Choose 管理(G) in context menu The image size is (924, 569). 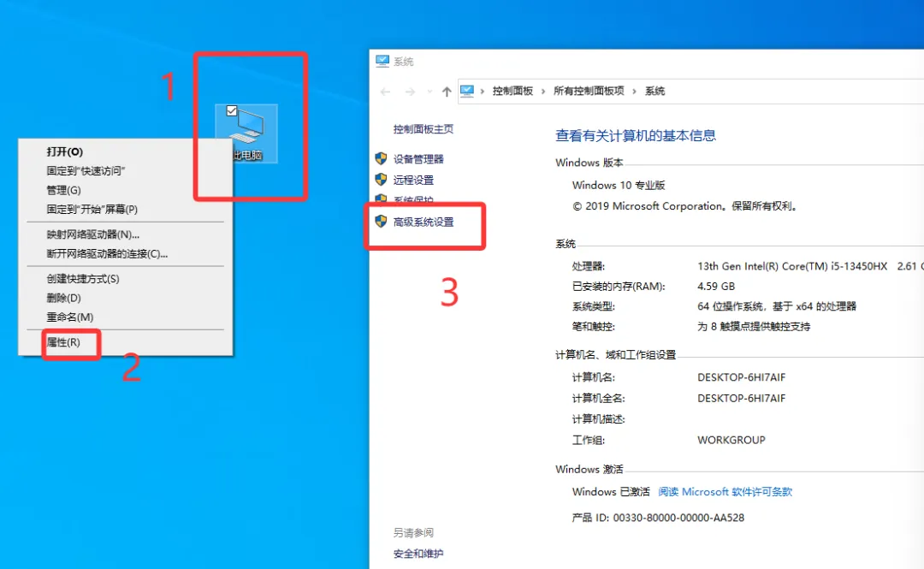(x=125, y=190)
